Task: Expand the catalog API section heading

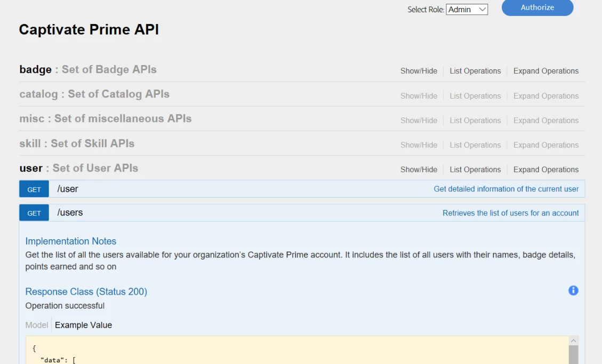Action: (94, 94)
